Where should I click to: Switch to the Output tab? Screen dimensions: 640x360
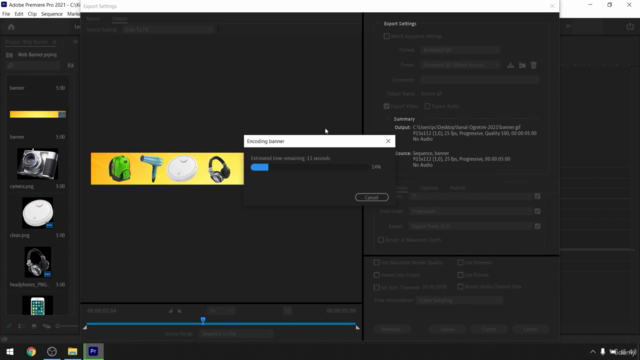pos(119,19)
